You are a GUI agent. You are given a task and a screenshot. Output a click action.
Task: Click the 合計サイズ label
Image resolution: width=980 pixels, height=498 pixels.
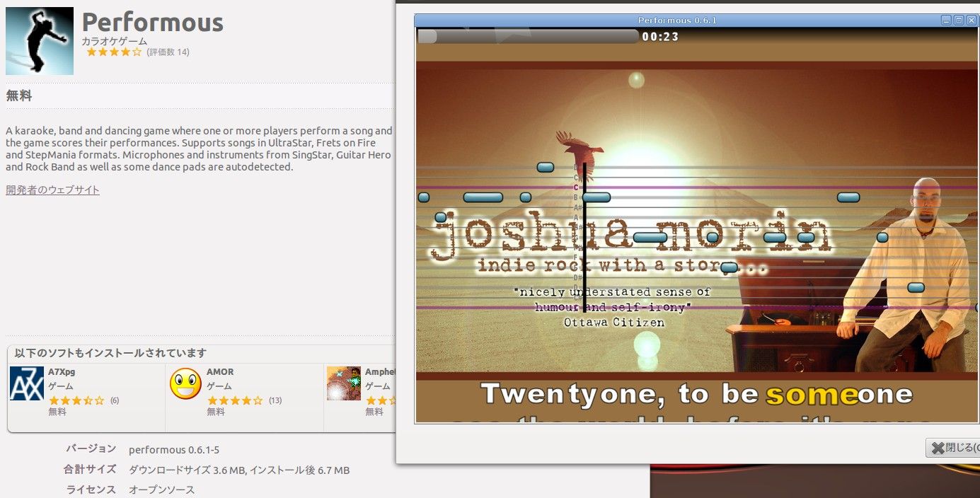90,469
